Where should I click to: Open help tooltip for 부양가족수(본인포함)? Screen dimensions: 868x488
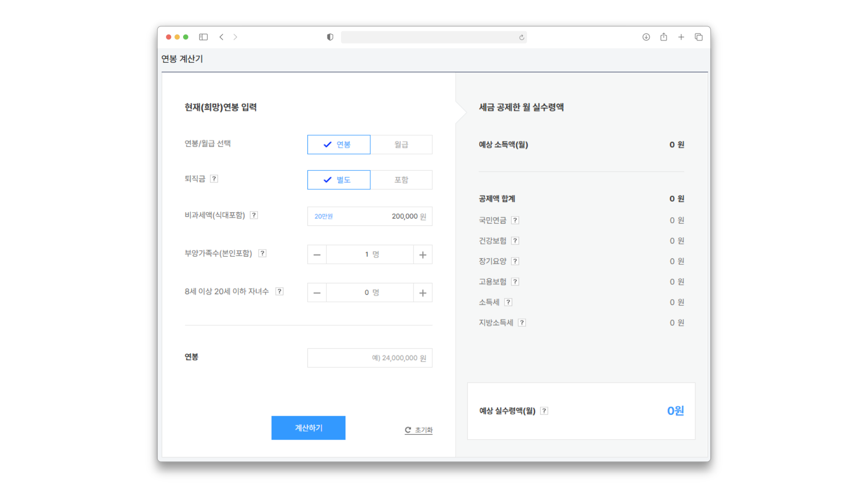(262, 253)
